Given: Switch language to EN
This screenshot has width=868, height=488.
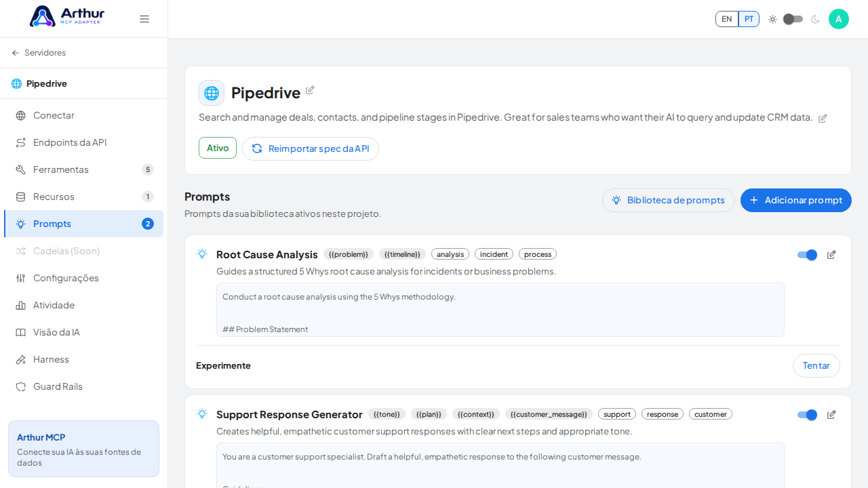Looking at the screenshot, I should click(727, 19).
